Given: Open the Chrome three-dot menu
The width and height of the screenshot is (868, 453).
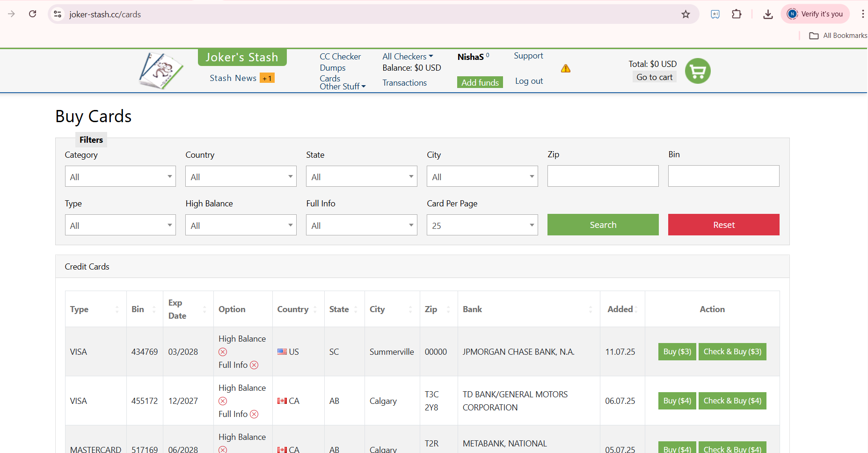Looking at the screenshot, I should click(x=862, y=14).
